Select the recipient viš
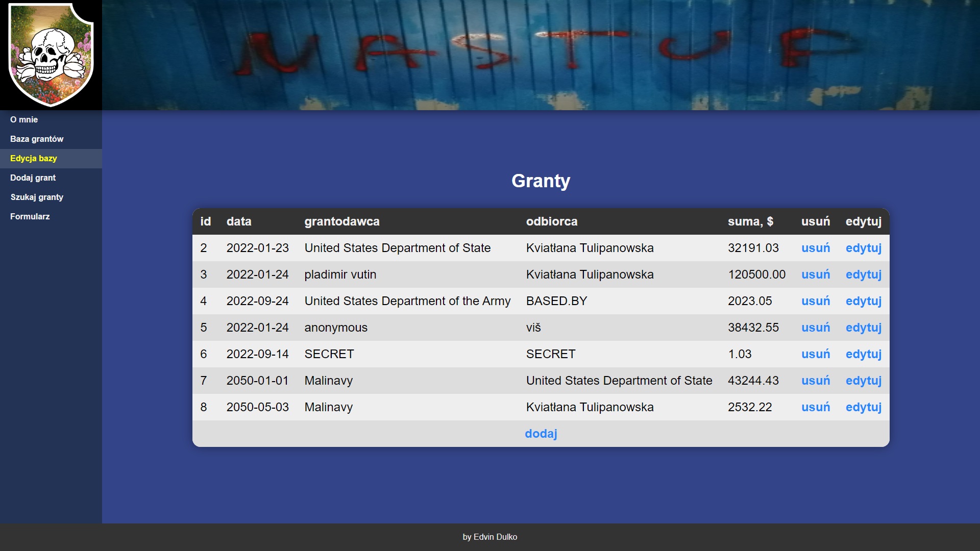 click(533, 328)
